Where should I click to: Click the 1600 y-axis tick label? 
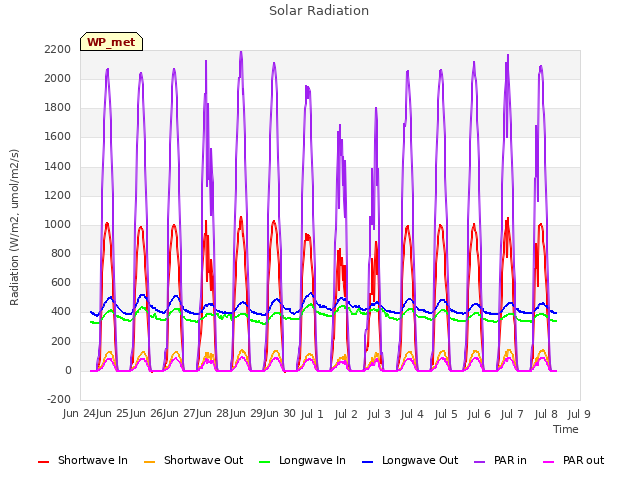58,137
